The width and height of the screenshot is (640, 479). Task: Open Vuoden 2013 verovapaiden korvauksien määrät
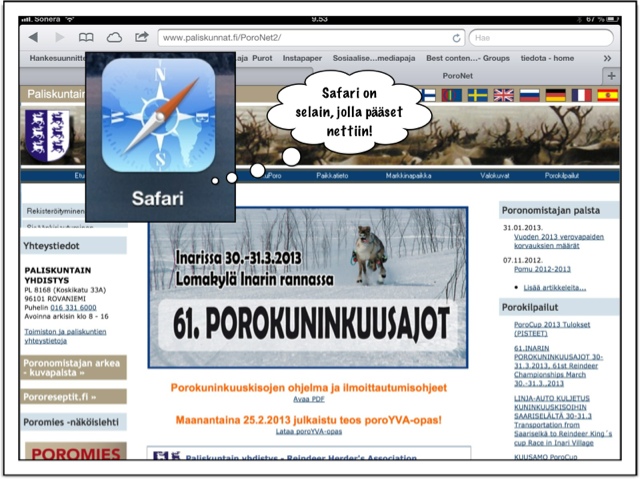click(559, 241)
